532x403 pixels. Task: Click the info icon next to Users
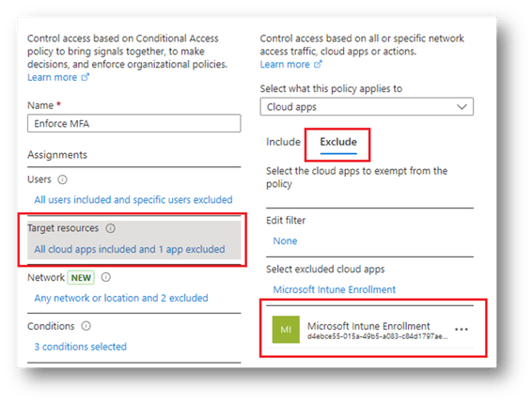pyautogui.click(x=62, y=179)
